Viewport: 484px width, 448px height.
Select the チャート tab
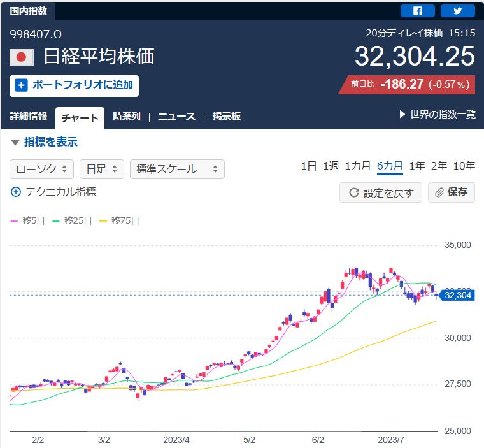pyautogui.click(x=80, y=118)
